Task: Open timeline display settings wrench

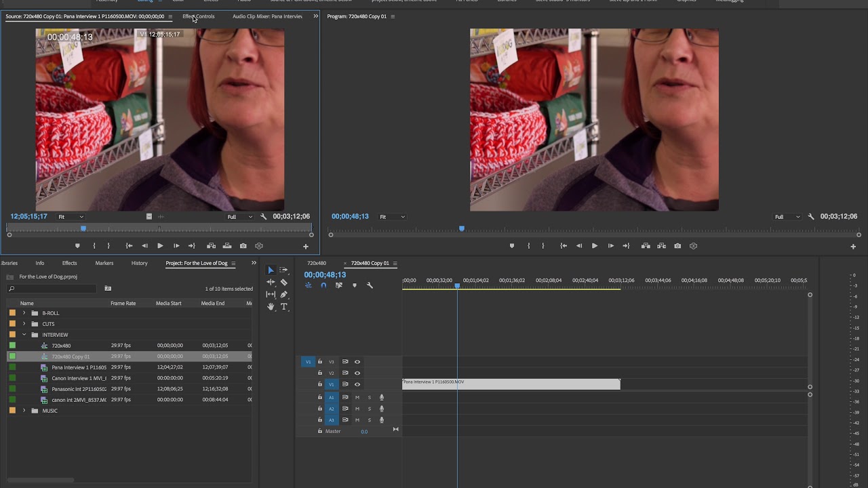Action: point(370,285)
